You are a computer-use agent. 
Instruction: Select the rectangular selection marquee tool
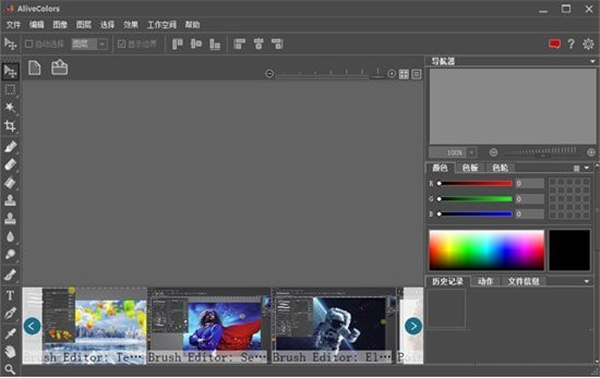(x=10, y=90)
